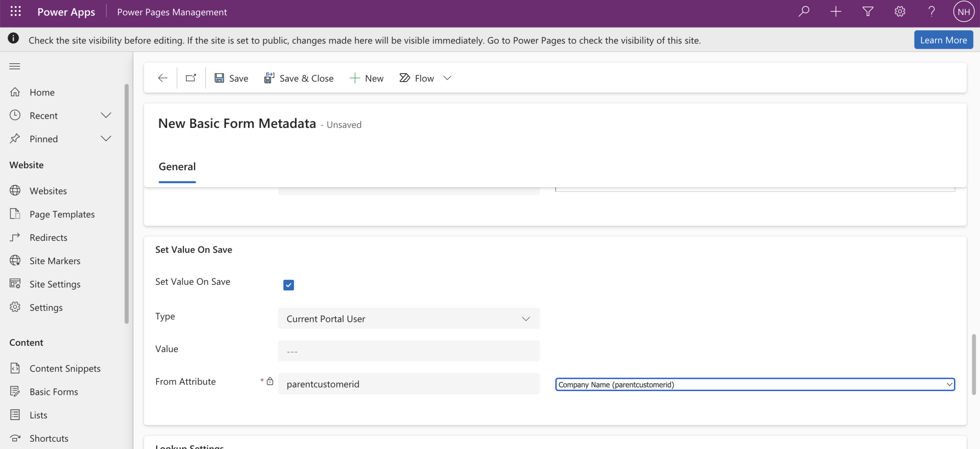Image resolution: width=980 pixels, height=449 pixels.
Task: Click the Learn More button
Action: 943,40
